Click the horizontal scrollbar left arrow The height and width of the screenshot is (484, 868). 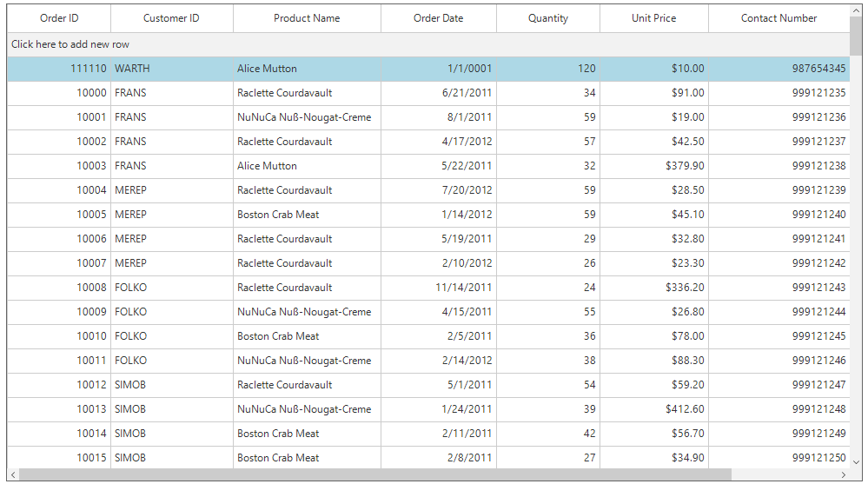tap(13, 474)
